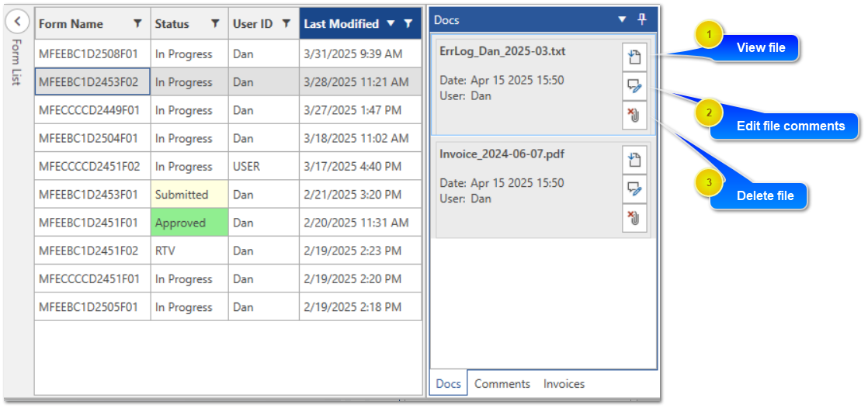Open the User ID column filter

click(286, 23)
